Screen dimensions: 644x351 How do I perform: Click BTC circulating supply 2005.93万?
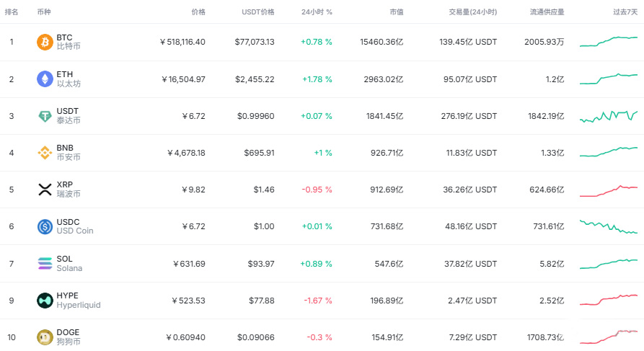point(544,42)
